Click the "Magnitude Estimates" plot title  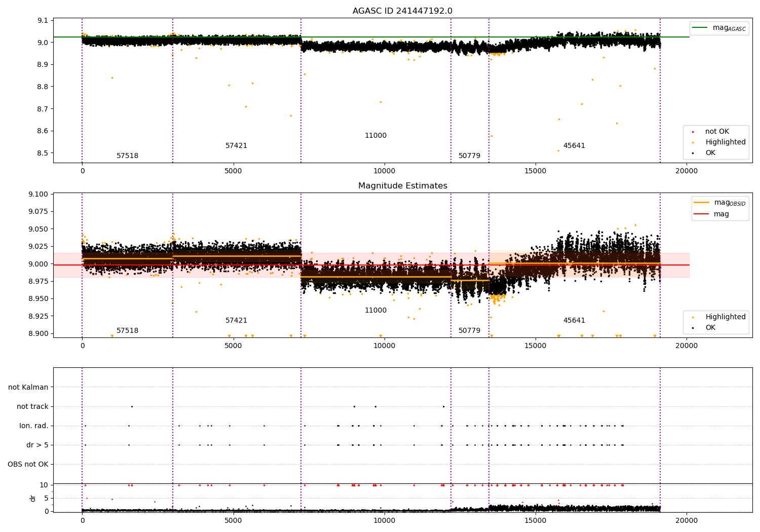tap(403, 186)
